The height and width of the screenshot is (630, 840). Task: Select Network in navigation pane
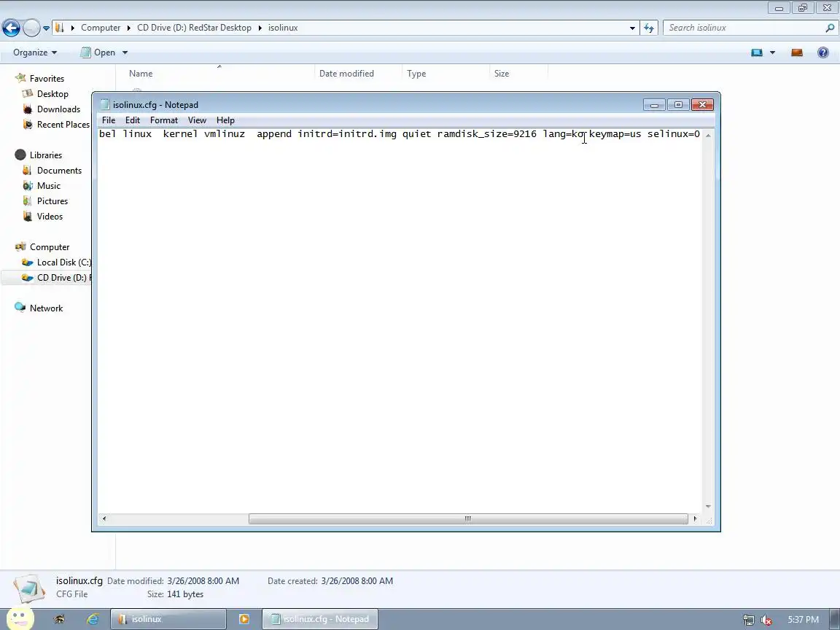coord(46,308)
